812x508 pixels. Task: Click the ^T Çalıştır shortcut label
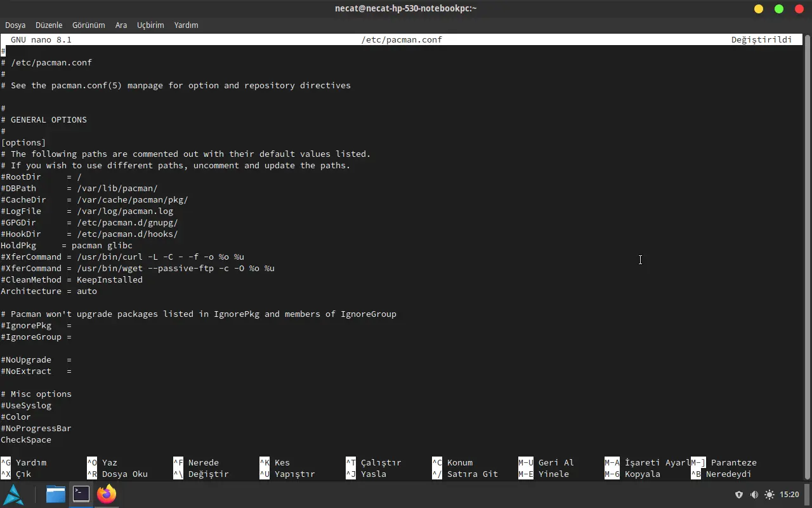click(x=374, y=462)
